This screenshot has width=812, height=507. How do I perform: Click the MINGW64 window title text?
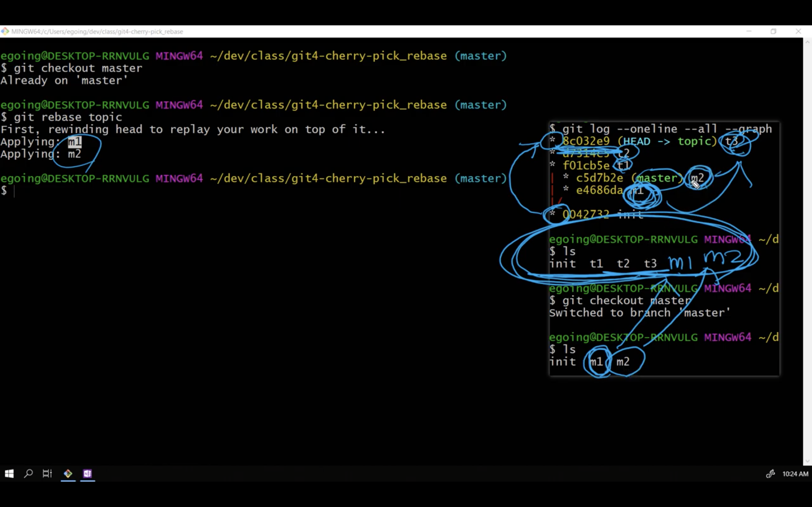pos(97,32)
